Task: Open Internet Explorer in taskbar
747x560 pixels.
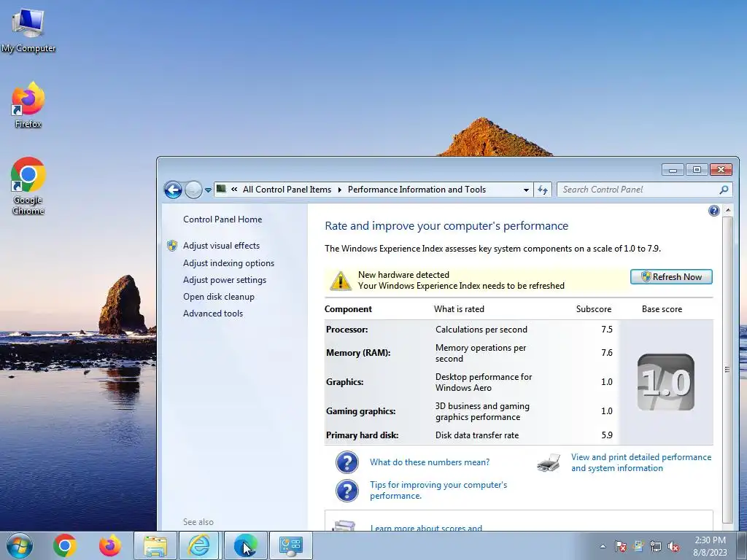Action: (x=199, y=545)
